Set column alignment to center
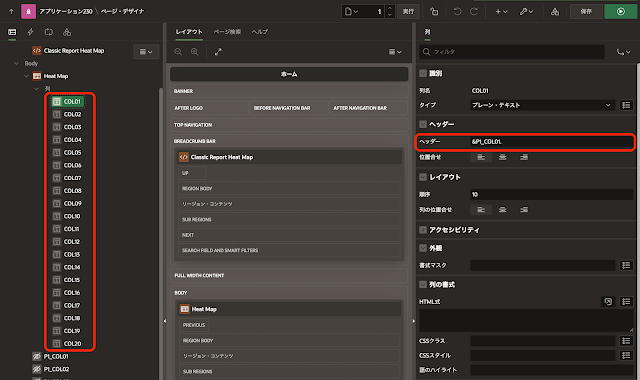Screen dimensions: 640x380 502,210
